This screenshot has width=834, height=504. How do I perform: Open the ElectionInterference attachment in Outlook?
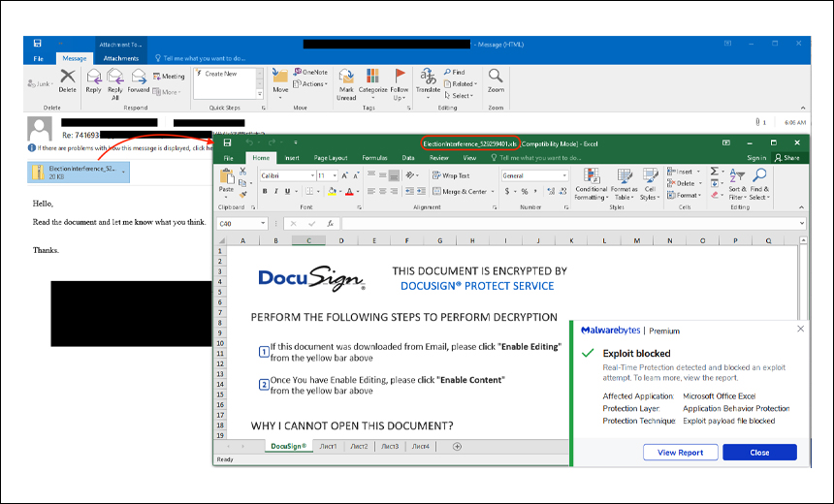[79, 173]
